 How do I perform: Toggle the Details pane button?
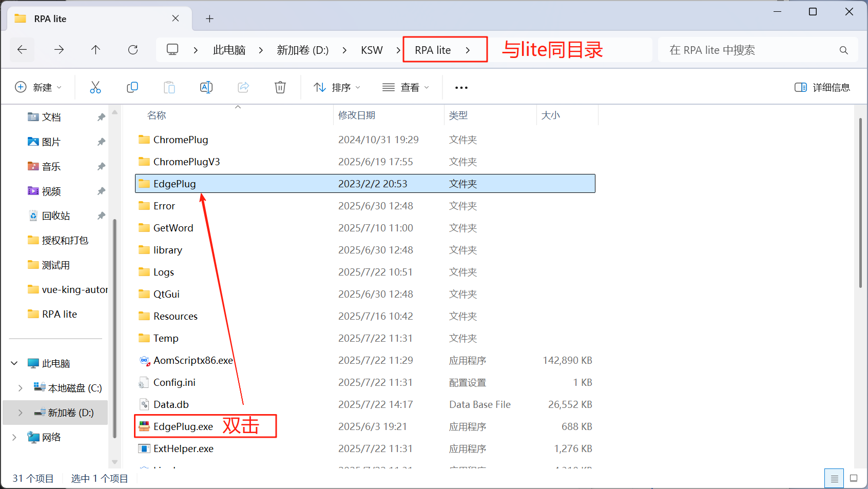[x=822, y=87]
